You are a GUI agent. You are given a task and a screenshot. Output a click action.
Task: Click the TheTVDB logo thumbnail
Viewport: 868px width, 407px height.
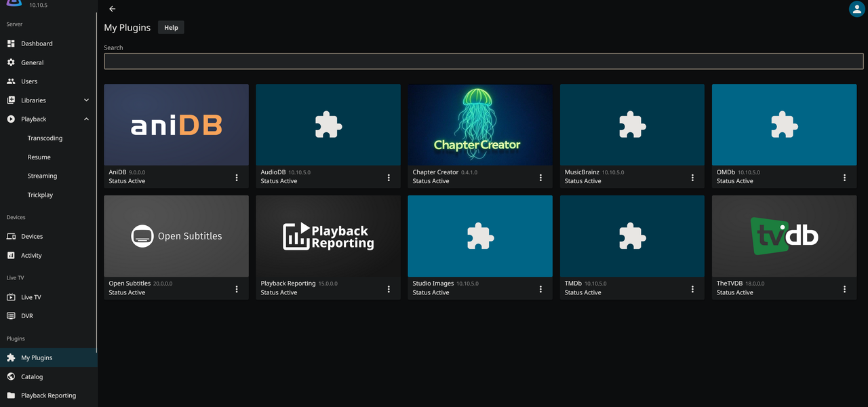point(784,236)
